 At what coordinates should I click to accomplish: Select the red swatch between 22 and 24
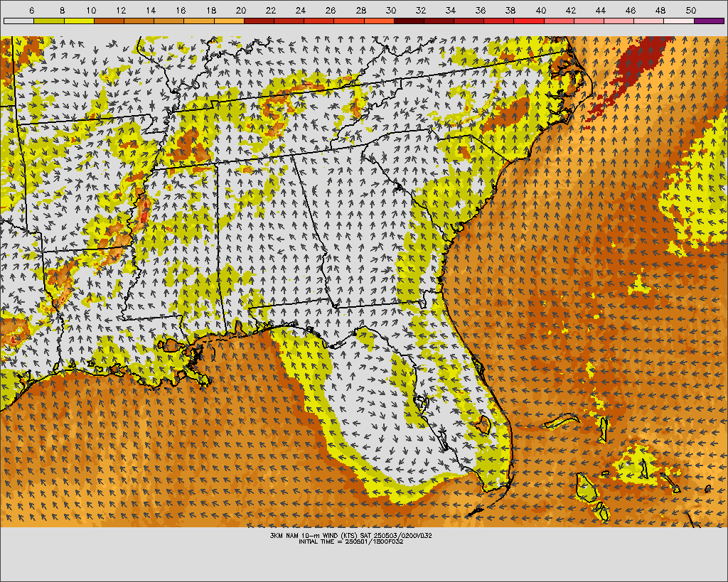point(289,21)
